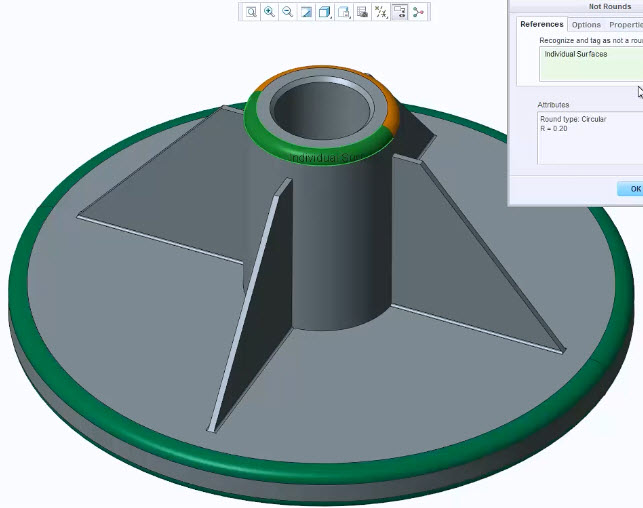Open the Display Style cube dropdown

[325, 12]
